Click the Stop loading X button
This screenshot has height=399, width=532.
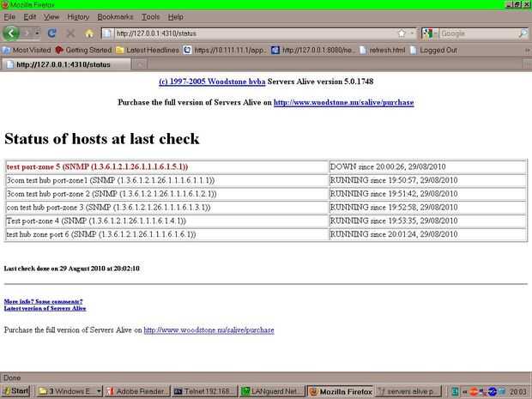70,33
